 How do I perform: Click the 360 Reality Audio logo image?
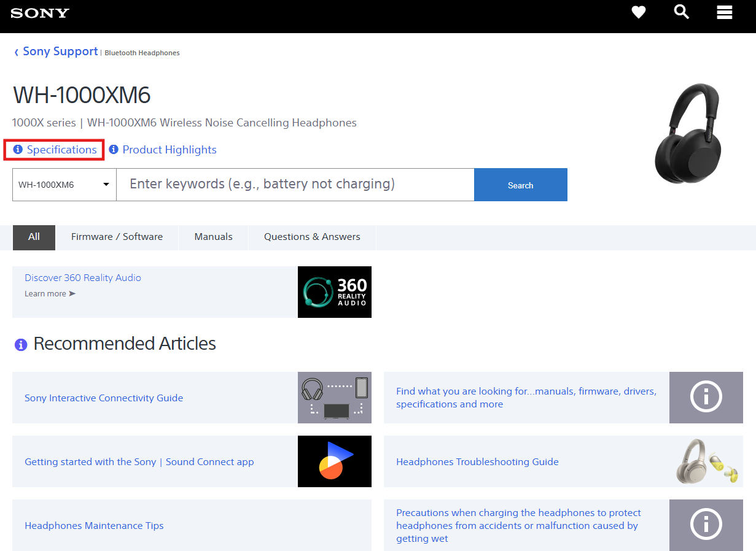pyautogui.click(x=335, y=292)
